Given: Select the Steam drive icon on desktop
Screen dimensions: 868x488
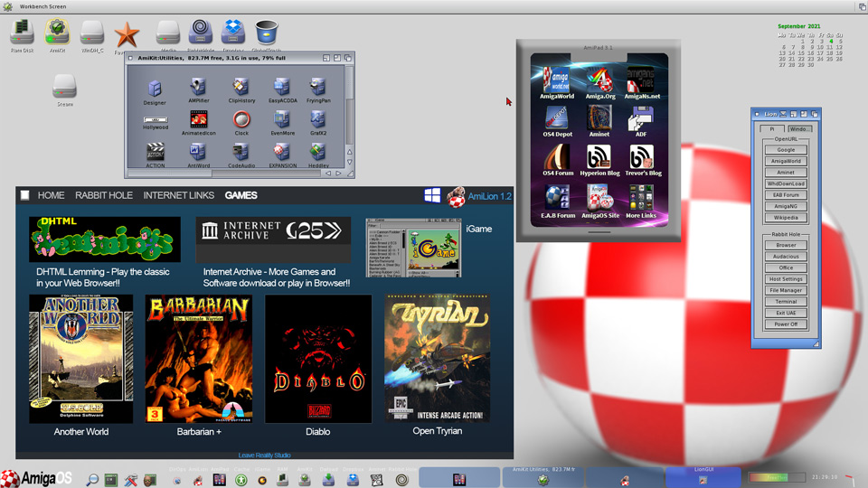Looking at the screenshot, I should pos(65,88).
